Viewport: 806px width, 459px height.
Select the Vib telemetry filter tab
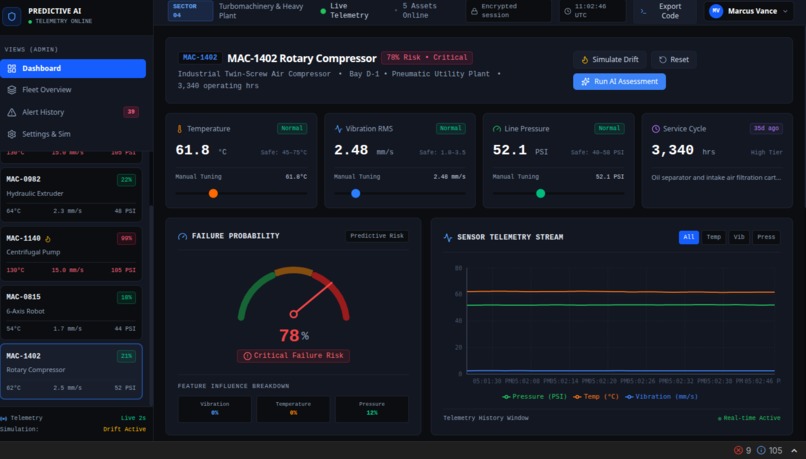tap(739, 237)
